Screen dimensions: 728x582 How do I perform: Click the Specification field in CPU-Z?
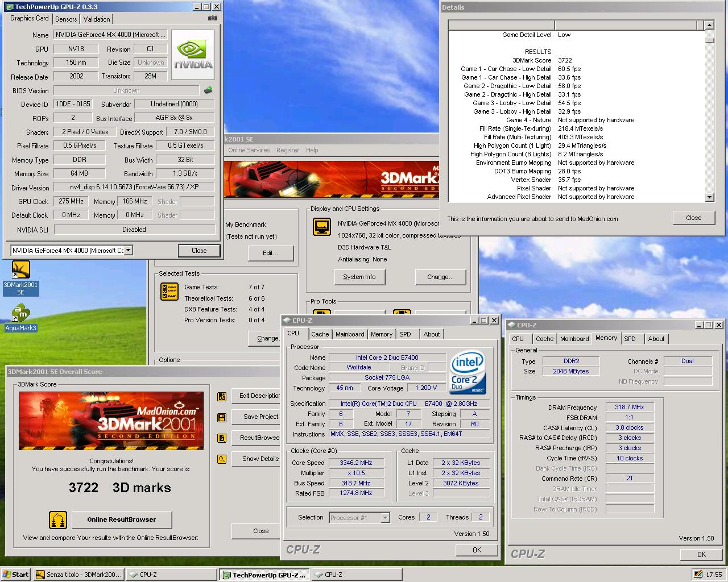(409, 404)
